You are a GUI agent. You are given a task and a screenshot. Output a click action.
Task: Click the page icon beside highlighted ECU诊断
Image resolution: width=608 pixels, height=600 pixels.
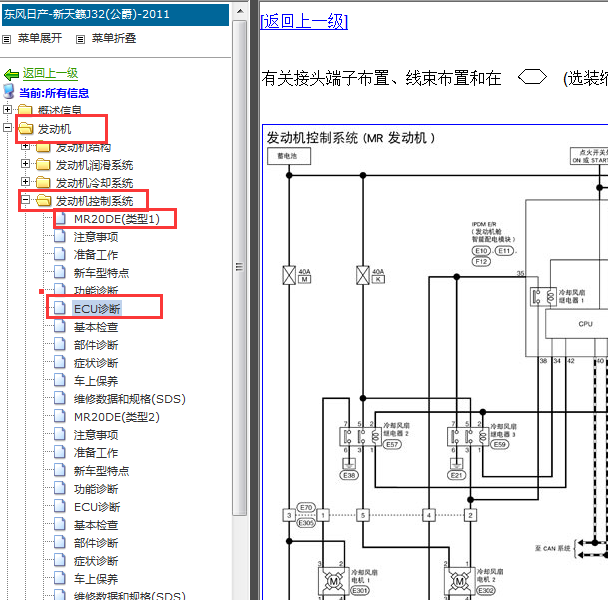(x=60, y=308)
